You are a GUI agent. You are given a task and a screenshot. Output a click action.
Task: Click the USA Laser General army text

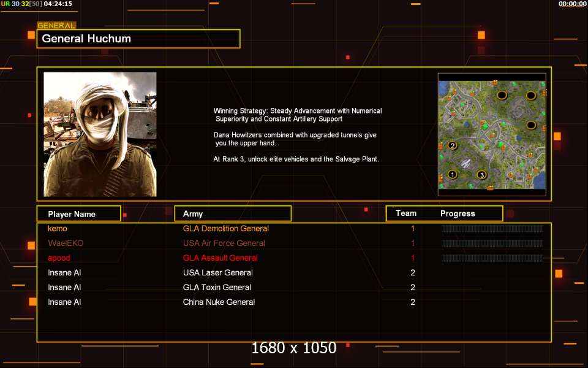pos(218,272)
